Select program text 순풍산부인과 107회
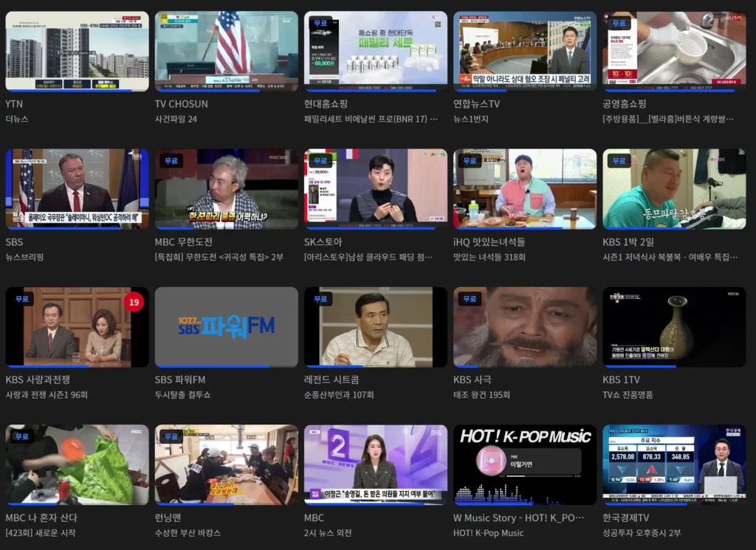Viewport: 756px width, 550px height. coord(339,395)
